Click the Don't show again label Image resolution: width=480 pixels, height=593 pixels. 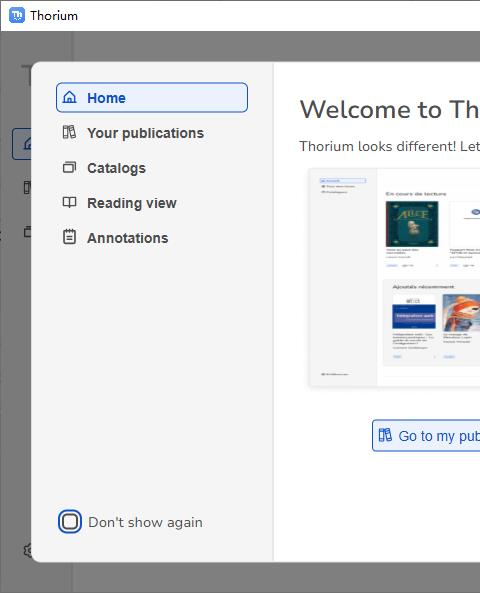click(145, 522)
